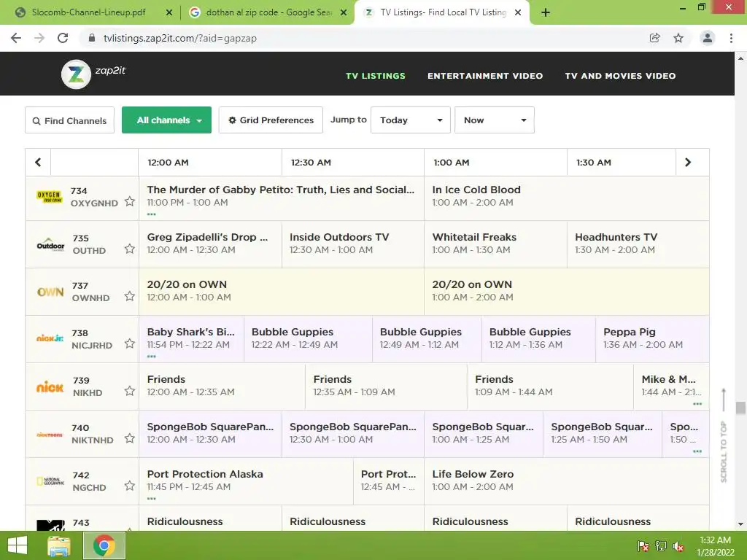
Task: Reload the current page
Action: [x=63, y=38]
